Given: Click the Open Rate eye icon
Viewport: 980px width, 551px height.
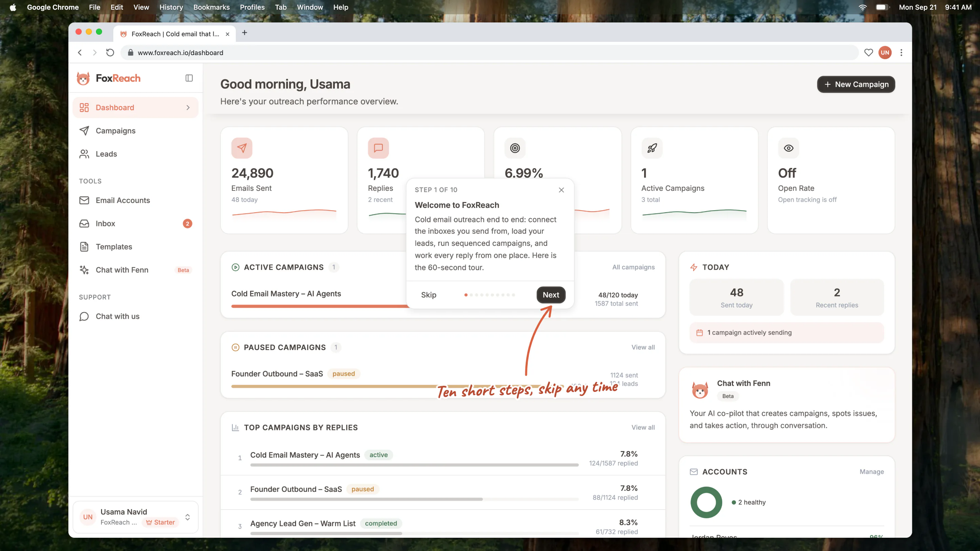Looking at the screenshot, I should tap(789, 148).
